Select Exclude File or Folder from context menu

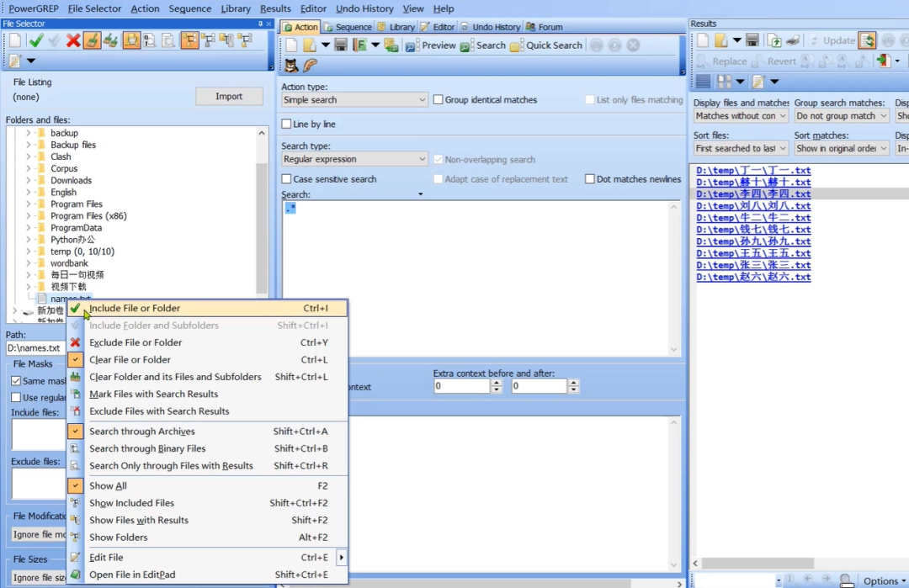point(136,342)
